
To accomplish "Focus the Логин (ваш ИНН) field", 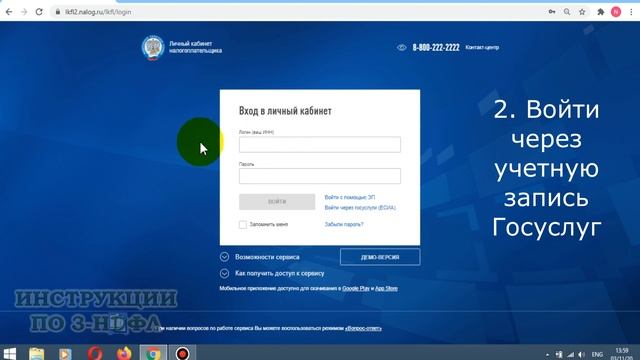I will tap(320, 144).
